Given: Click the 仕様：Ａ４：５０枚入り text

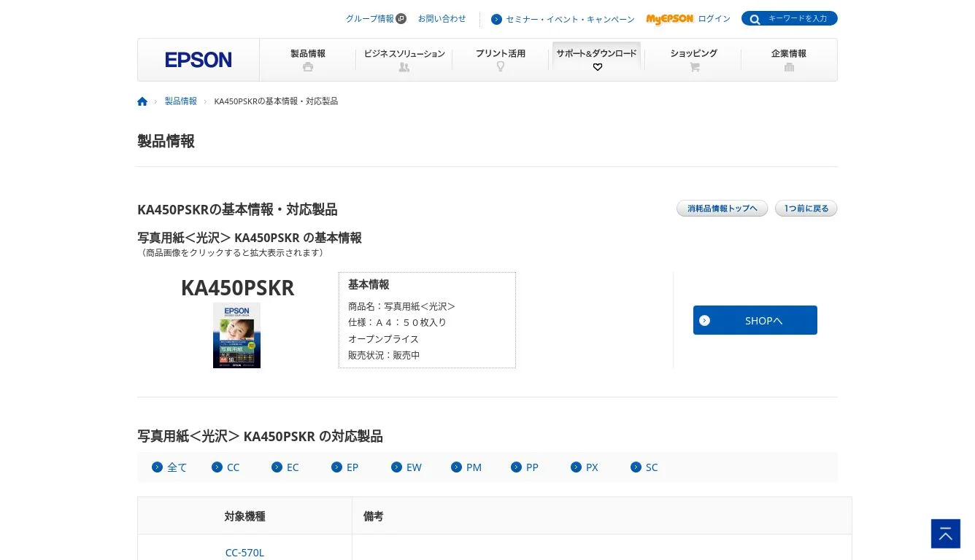Looking at the screenshot, I should pos(397,322).
